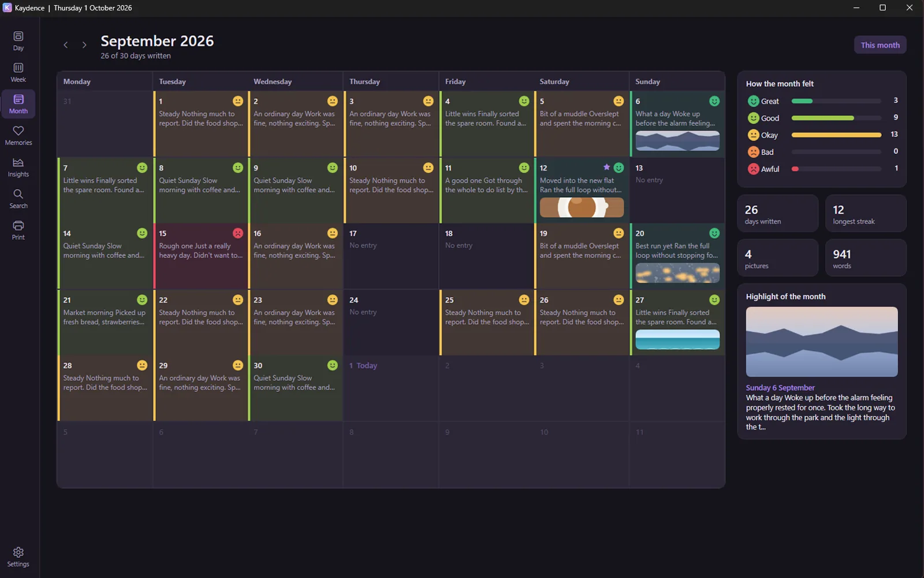Open the day 25 Steady entry
Screen dimensions: 924x578
coord(487,322)
